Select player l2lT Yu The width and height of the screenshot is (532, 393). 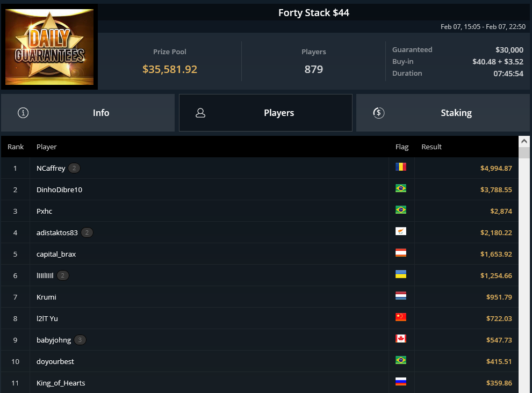pyautogui.click(x=47, y=318)
